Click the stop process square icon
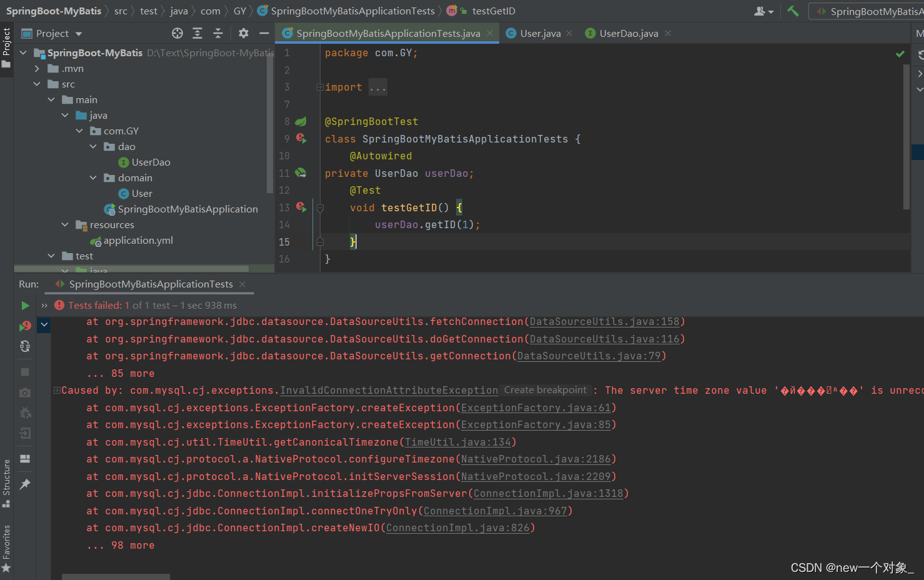This screenshot has height=580, width=924. click(25, 372)
